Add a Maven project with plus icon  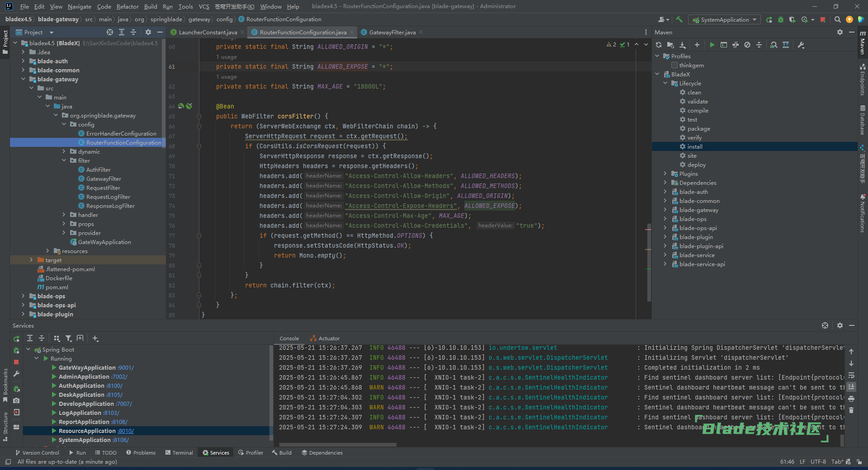697,45
